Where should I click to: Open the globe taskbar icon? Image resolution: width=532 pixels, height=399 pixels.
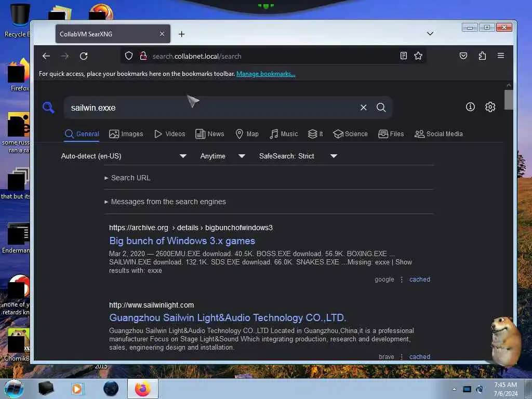tap(111, 389)
